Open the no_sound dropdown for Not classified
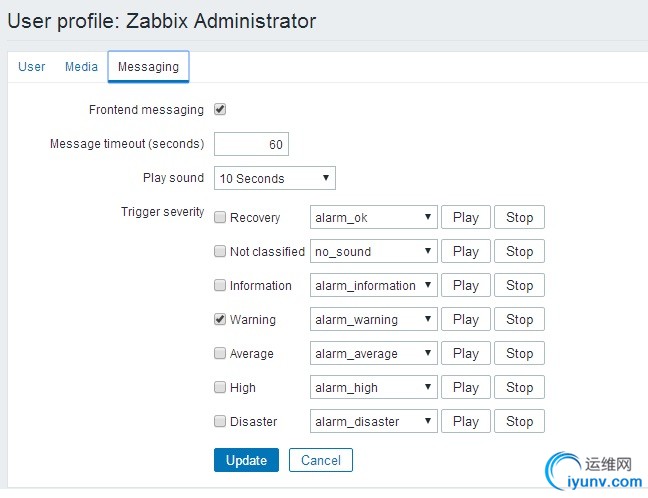The image size is (648, 498). click(x=374, y=251)
